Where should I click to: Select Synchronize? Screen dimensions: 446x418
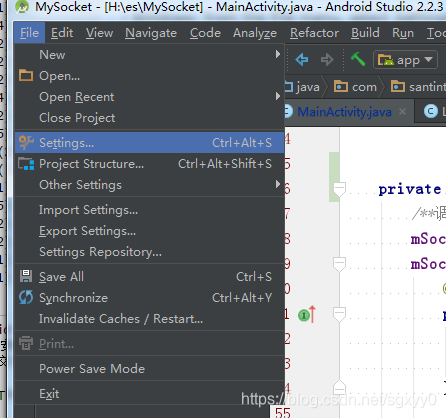tap(149, 298)
